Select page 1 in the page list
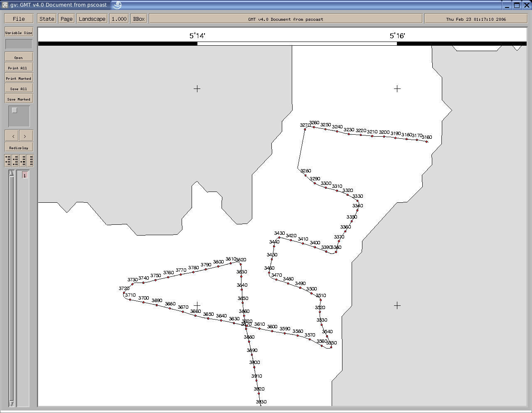Screen dimensions: 532x413 25,176
